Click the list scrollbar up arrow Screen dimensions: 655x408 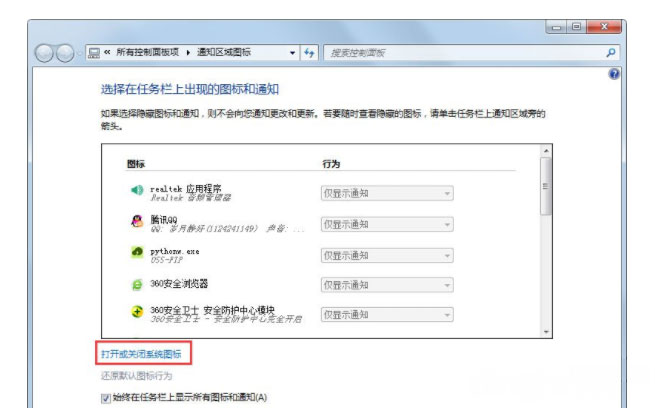[546, 150]
